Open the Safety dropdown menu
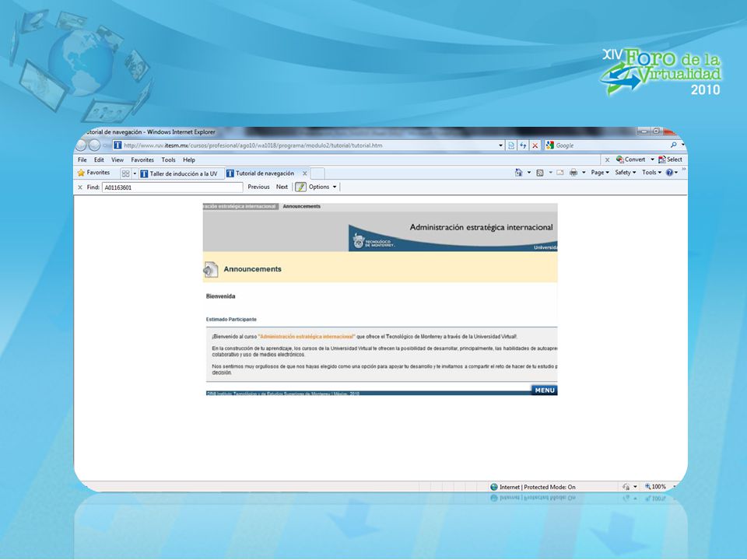Viewport: 747px width, 560px height. click(x=625, y=173)
